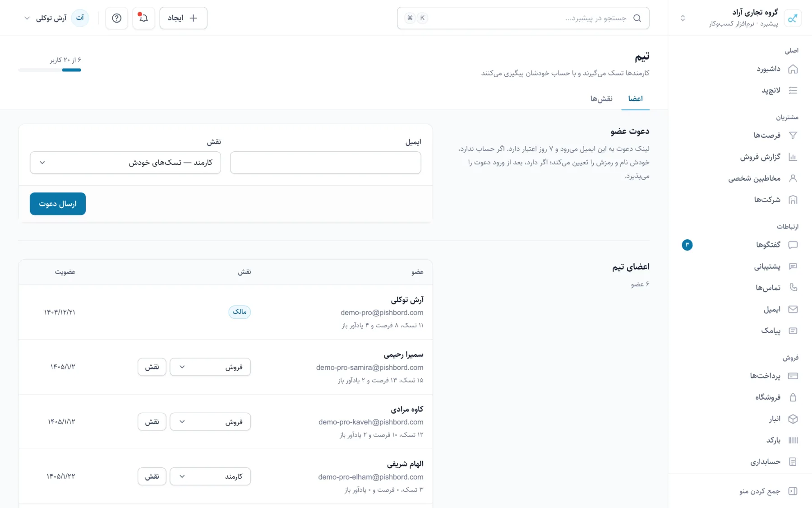
Task: Open the Payments card icon
Action: 793,376
